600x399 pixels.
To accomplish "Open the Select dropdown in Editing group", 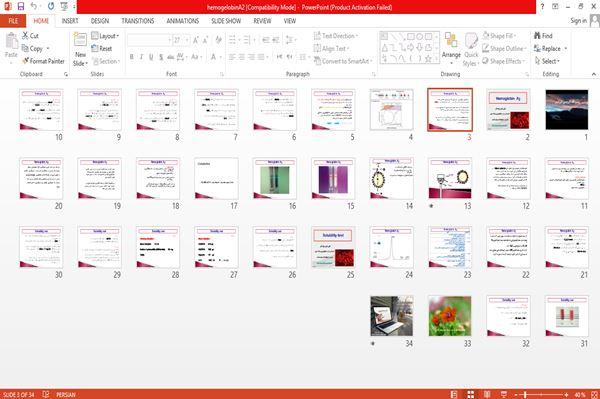I will (x=547, y=61).
